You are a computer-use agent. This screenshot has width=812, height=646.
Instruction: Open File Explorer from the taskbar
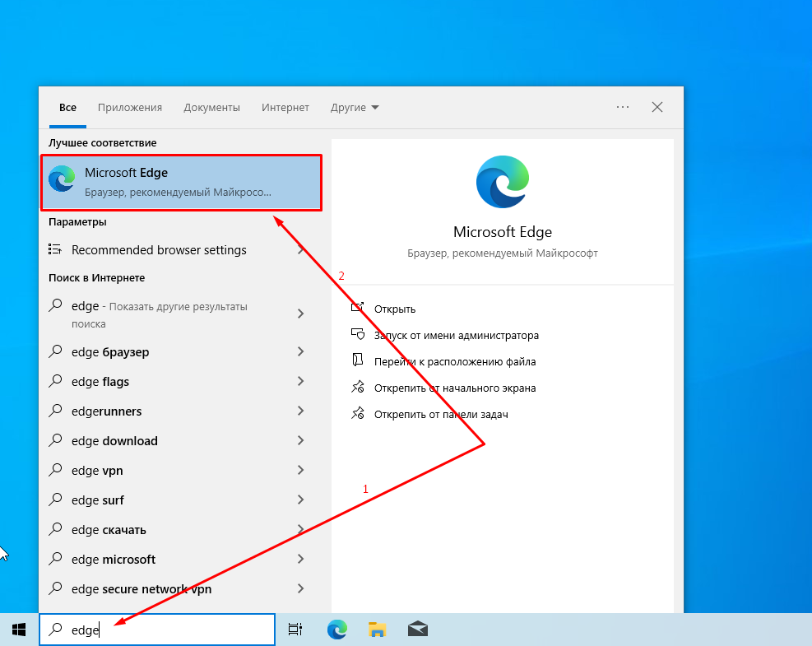(377, 630)
